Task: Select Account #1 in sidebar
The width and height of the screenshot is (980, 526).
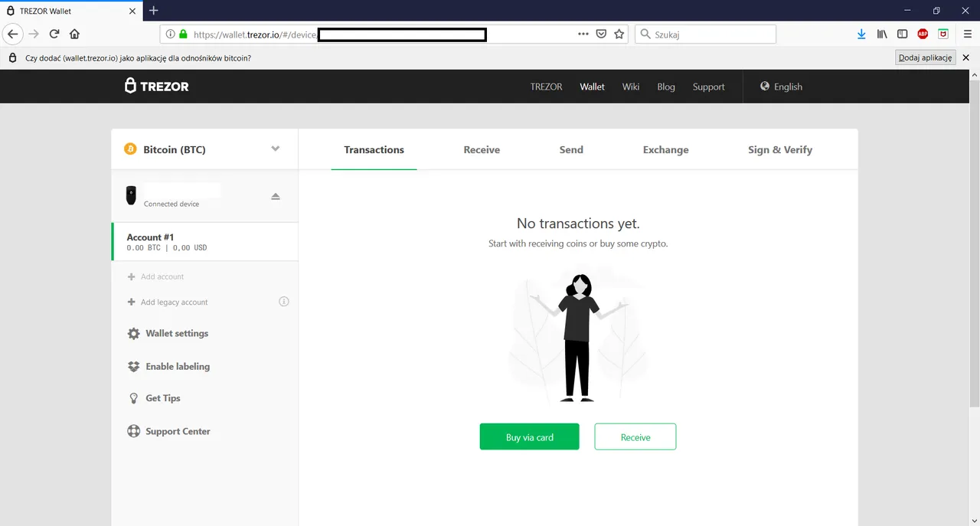Action: pyautogui.click(x=204, y=242)
